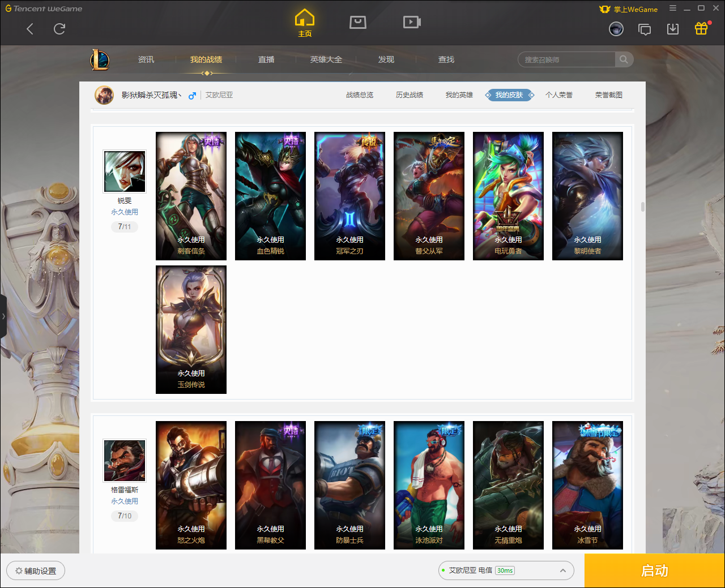Select the 血色精锐 skin card
The height and width of the screenshot is (588, 725).
[270, 196]
